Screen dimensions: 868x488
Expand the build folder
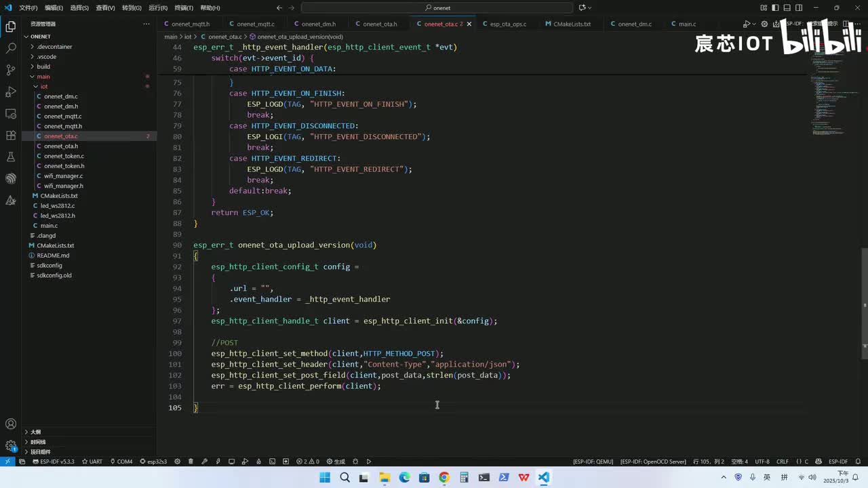click(43, 66)
